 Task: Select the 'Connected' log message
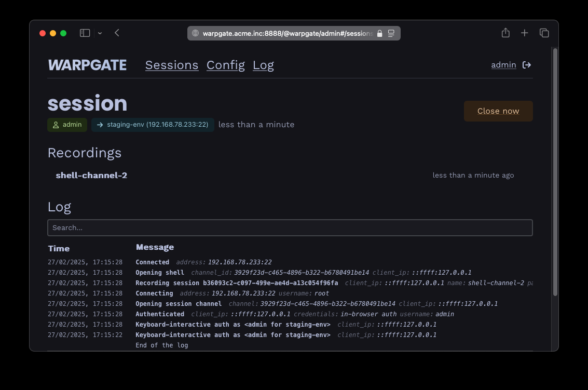pyautogui.click(x=152, y=262)
